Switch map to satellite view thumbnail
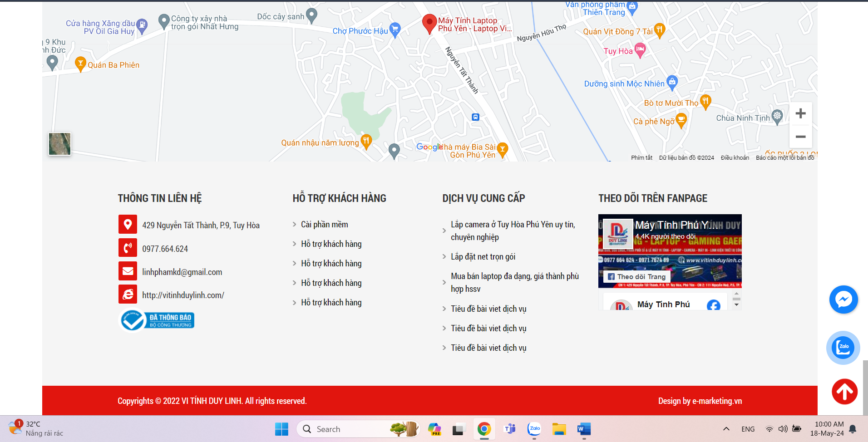 (x=59, y=144)
